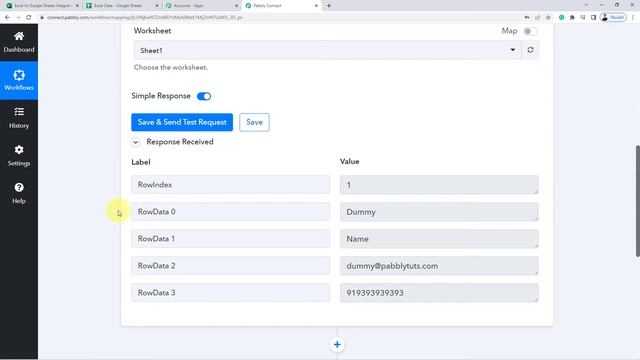The width and height of the screenshot is (640, 360).
Task: Switch to the Google Sheets browser tab
Action: pos(122,6)
